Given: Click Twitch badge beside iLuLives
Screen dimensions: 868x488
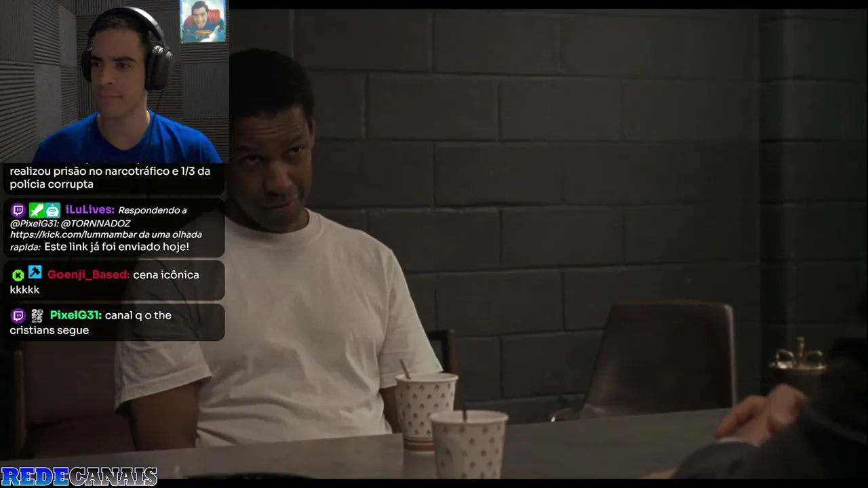Looking at the screenshot, I should click(18, 210).
